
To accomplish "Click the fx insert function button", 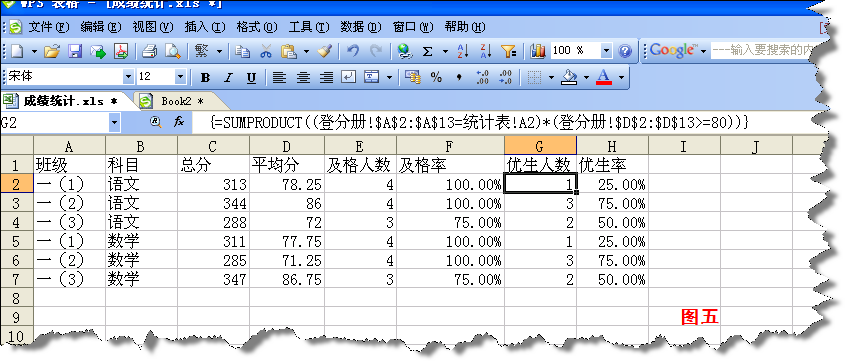I will (x=179, y=123).
